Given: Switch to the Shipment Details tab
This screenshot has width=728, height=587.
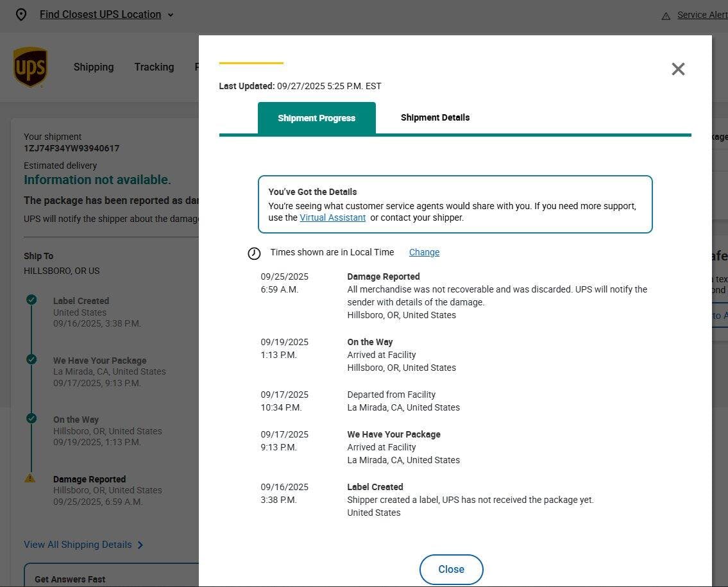Looking at the screenshot, I should pos(435,117).
